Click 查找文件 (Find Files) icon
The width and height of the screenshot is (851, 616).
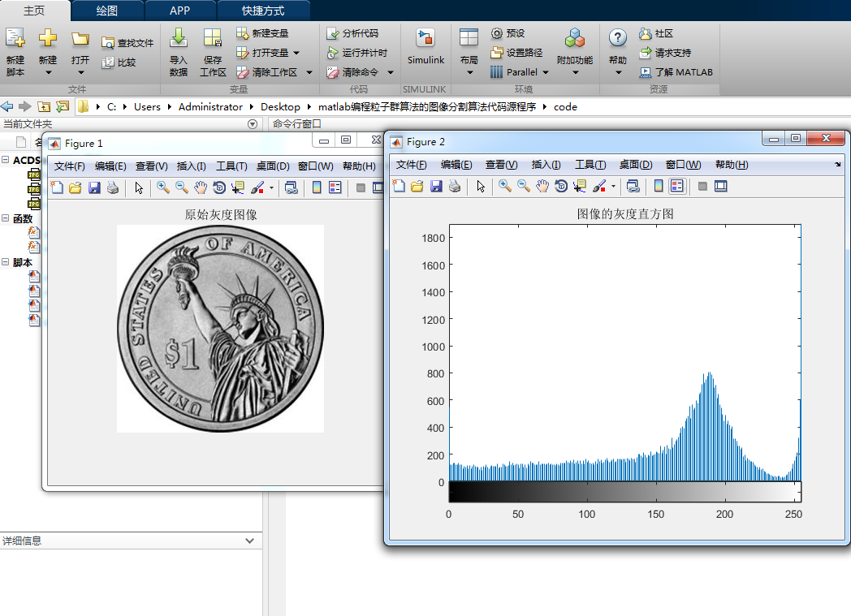(107, 43)
